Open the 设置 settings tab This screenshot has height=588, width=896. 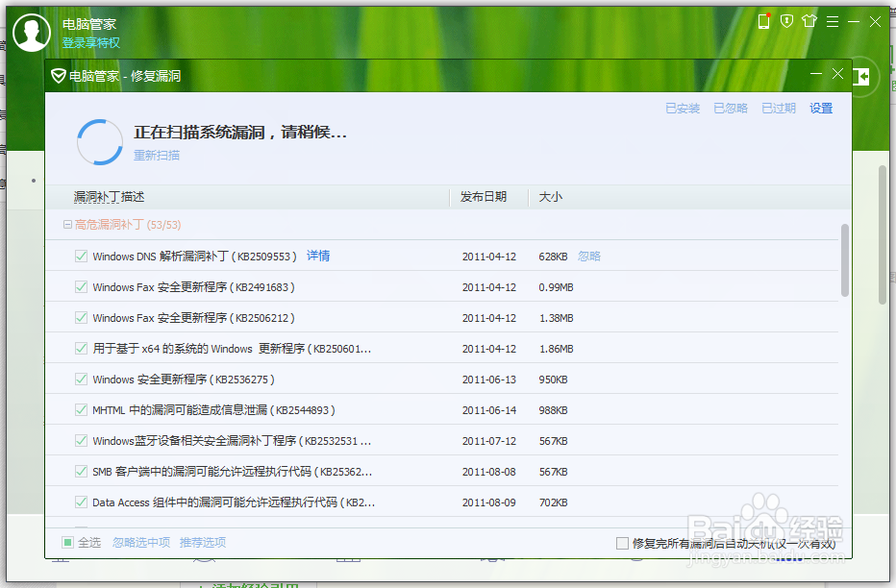820,108
